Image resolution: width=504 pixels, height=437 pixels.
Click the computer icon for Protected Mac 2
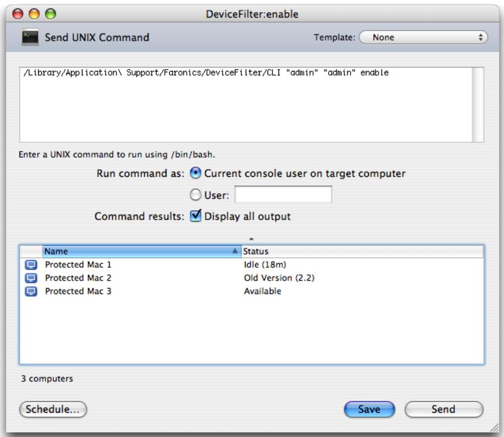tap(31, 278)
